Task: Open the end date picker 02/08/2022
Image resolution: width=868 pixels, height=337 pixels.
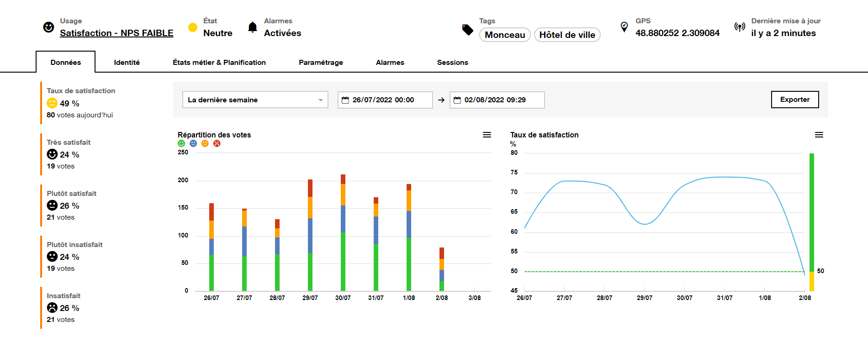Action: tap(497, 100)
